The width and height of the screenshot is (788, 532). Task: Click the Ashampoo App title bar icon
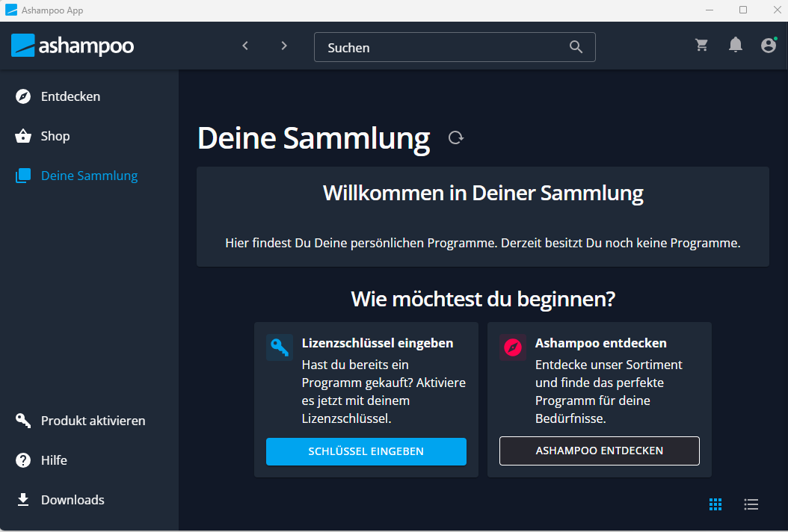click(x=10, y=10)
